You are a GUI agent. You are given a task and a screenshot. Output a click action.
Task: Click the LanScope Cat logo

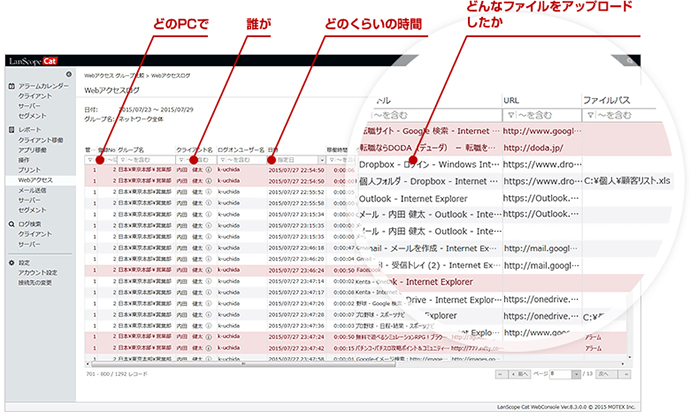coord(33,61)
